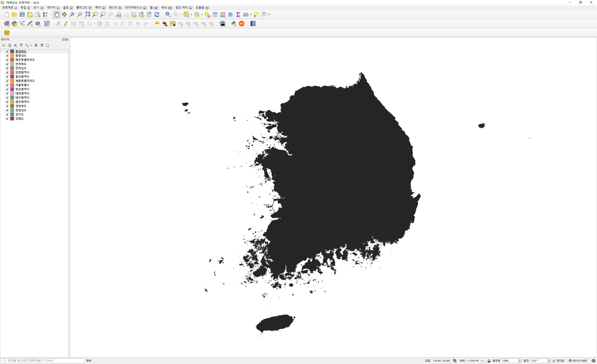The height and width of the screenshot is (364, 597).
Task: Click the Field Calculator abacus icon
Action: pyautogui.click(x=223, y=14)
